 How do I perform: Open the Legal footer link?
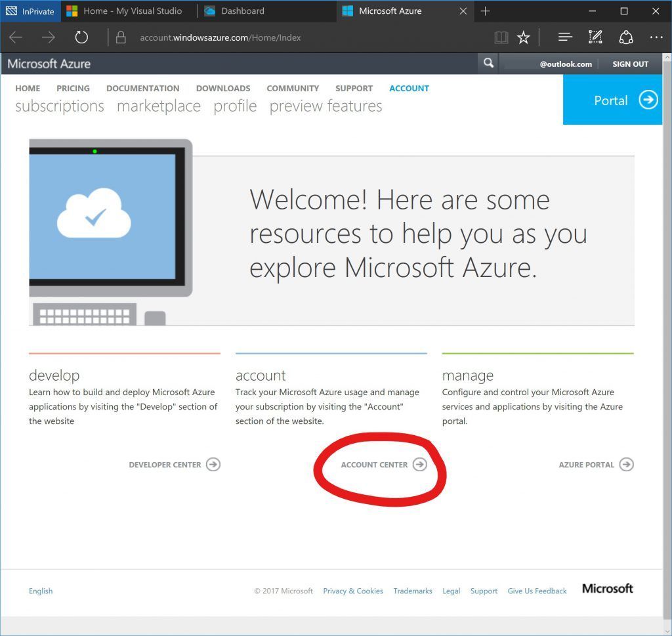451,591
